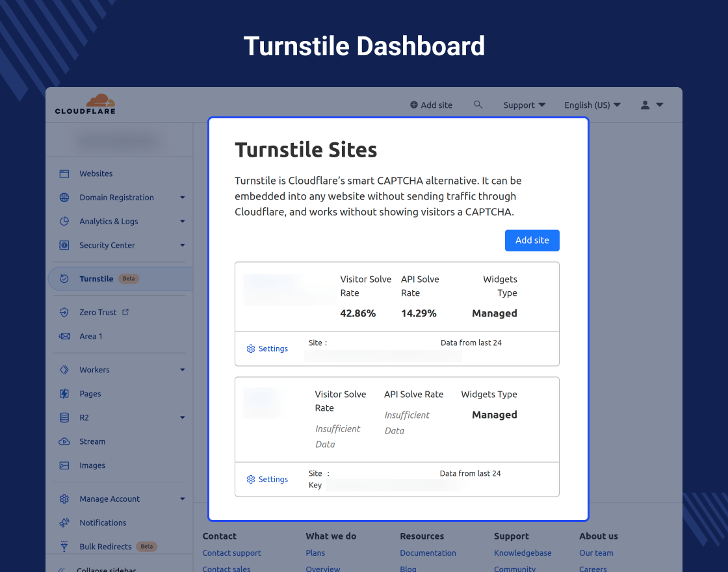Click the Workers icon in sidebar
728x572 pixels.
[64, 370]
